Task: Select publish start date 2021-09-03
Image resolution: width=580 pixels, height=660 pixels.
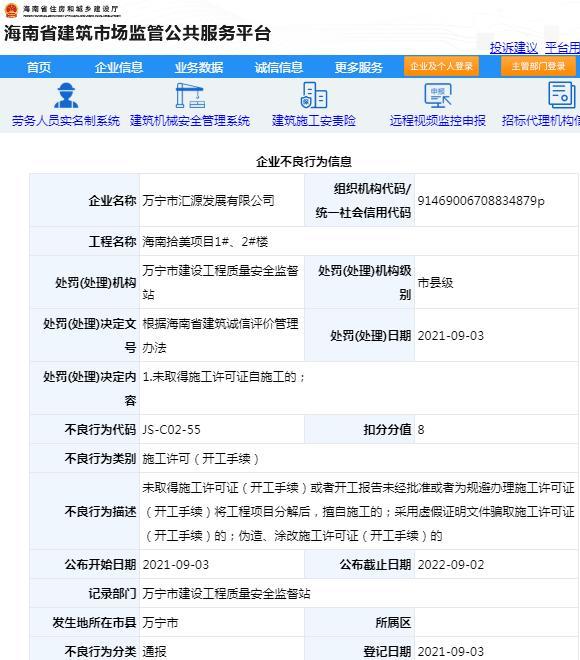Action: pyautogui.click(x=176, y=565)
